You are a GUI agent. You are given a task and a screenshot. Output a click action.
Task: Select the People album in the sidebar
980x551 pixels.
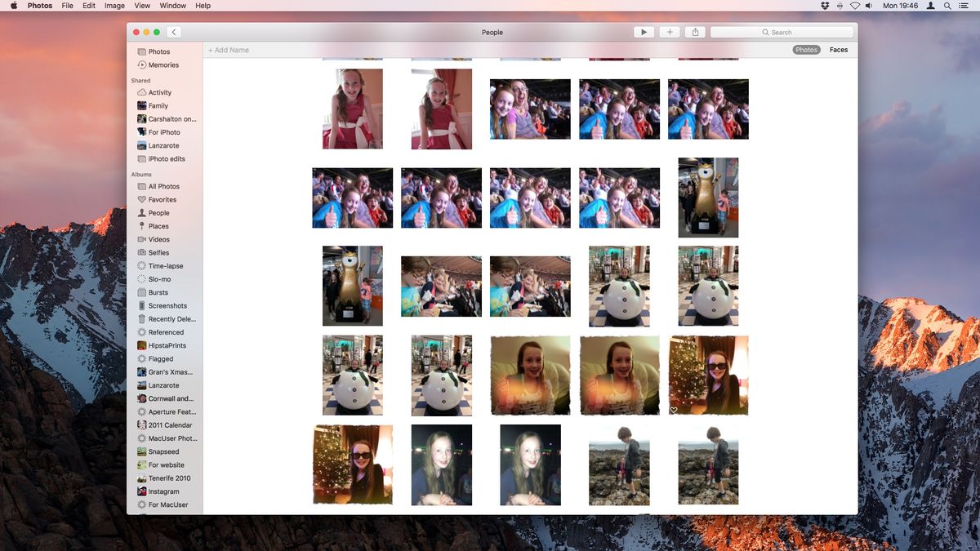click(157, 212)
